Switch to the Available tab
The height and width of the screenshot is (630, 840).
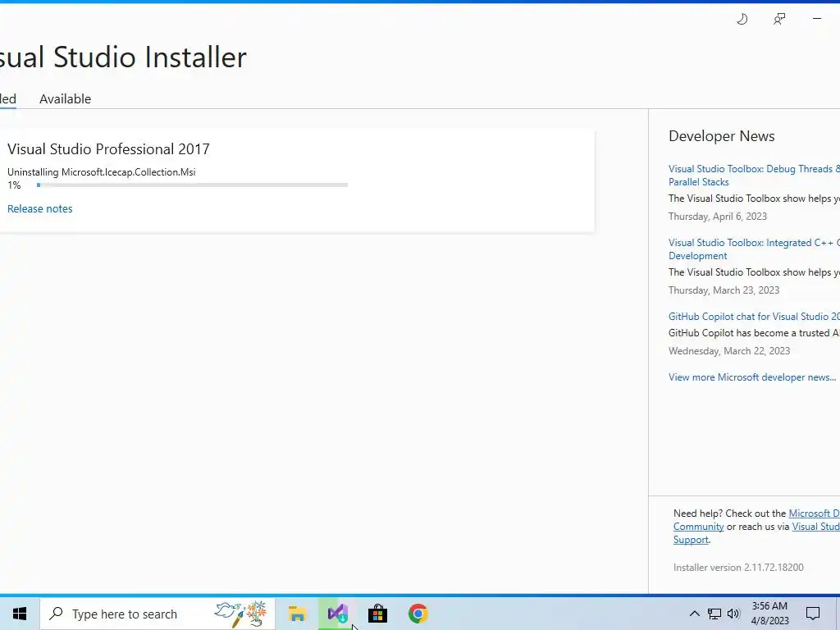point(66,99)
